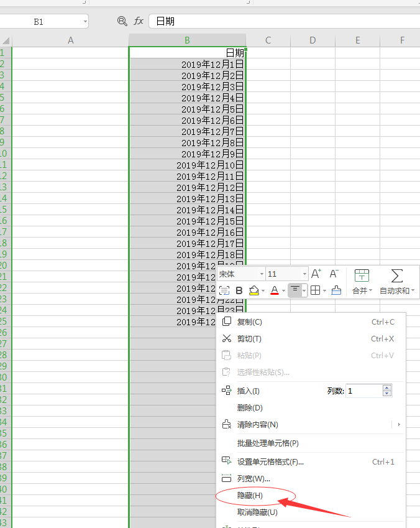Click the copy icon beside 复制(C)
Image resolution: width=420 pixels, height=528 pixels.
click(x=227, y=322)
